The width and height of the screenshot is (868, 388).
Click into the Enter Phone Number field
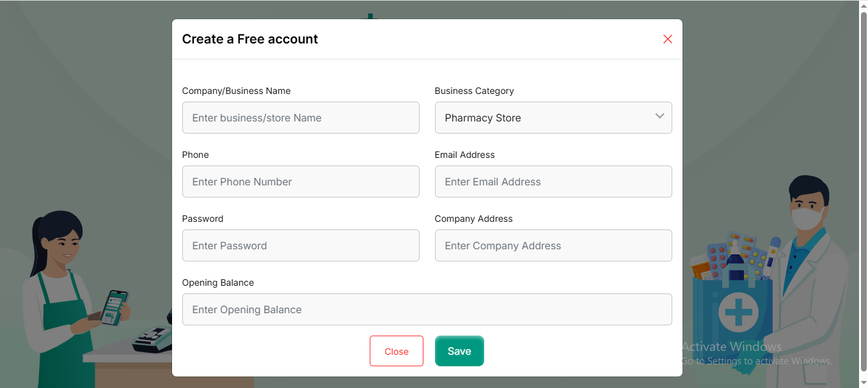click(301, 182)
